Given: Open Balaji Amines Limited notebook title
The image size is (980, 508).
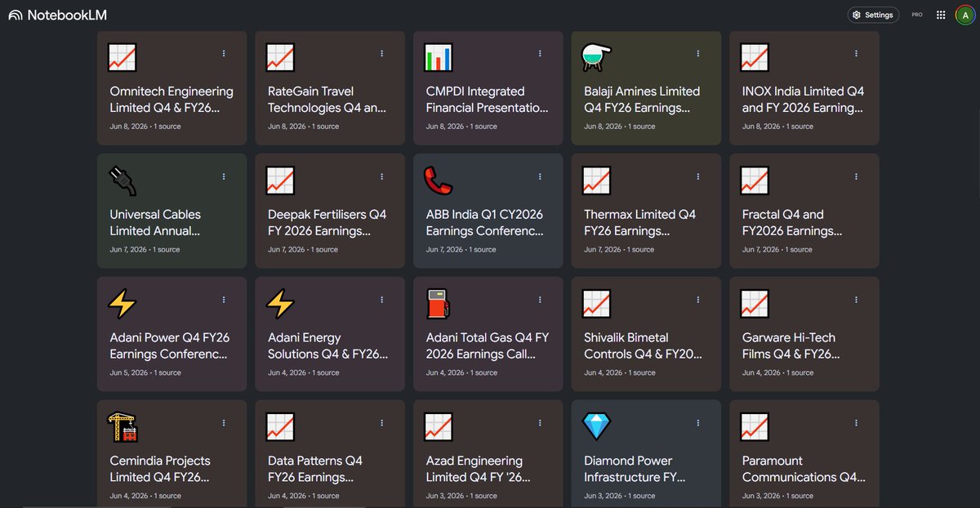Looking at the screenshot, I should [x=642, y=100].
